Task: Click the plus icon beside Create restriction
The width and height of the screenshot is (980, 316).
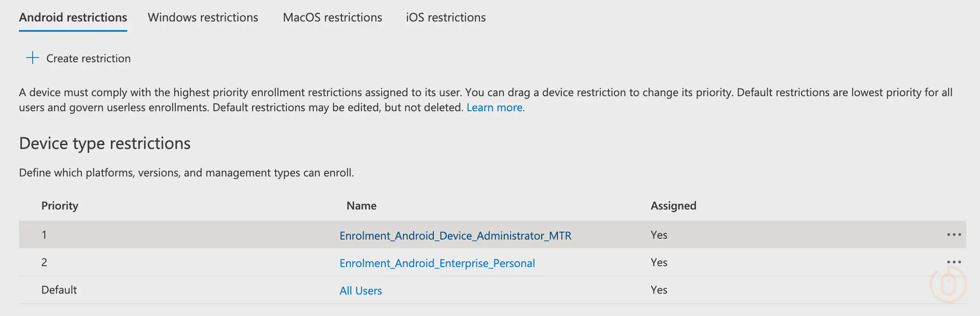Action: coord(33,58)
